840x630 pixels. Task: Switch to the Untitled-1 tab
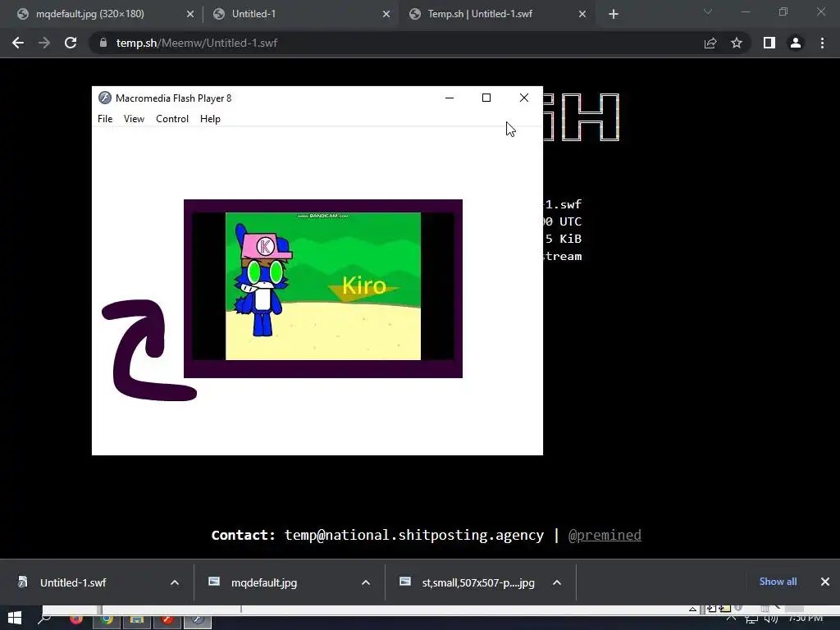coord(300,14)
